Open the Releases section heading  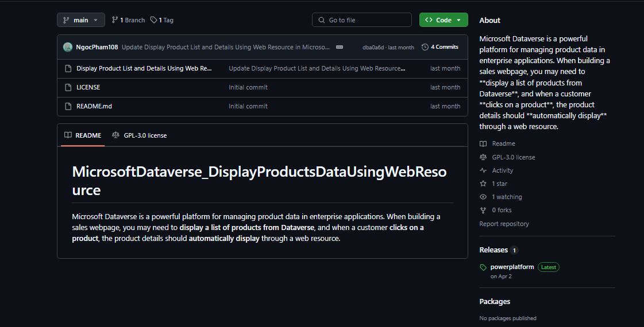[x=493, y=250]
